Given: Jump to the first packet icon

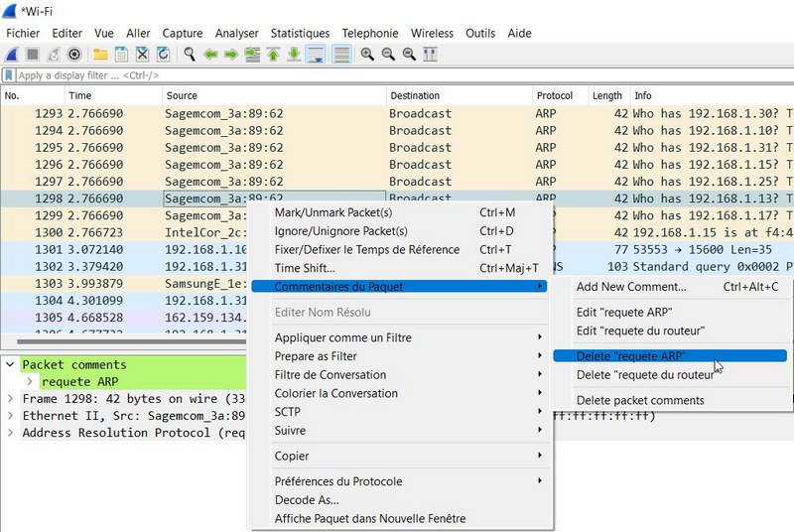Looking at the screenshot, I should tap(273, 54).
